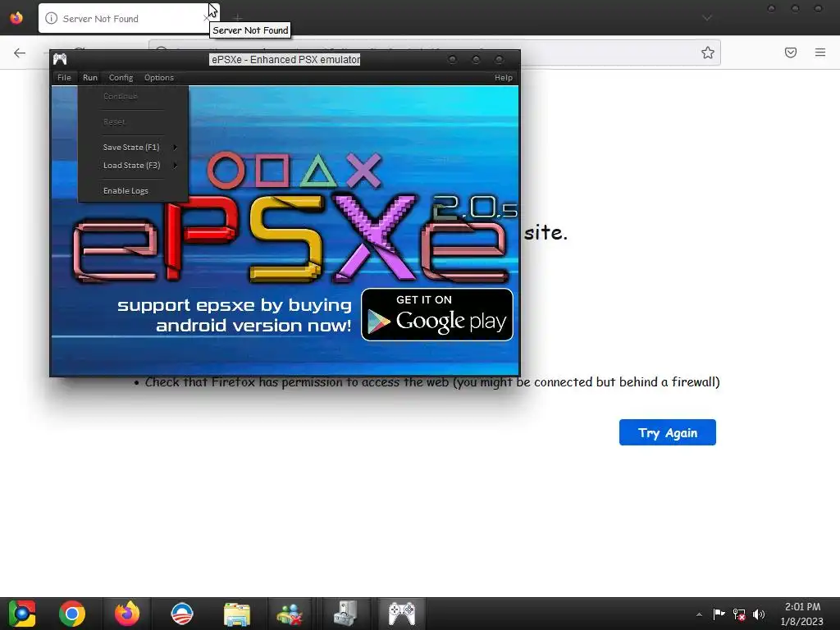This screenshot has height=630, width=840.
Task: Choose Enable Logs from Run menu
Action: tap(133, 190)
